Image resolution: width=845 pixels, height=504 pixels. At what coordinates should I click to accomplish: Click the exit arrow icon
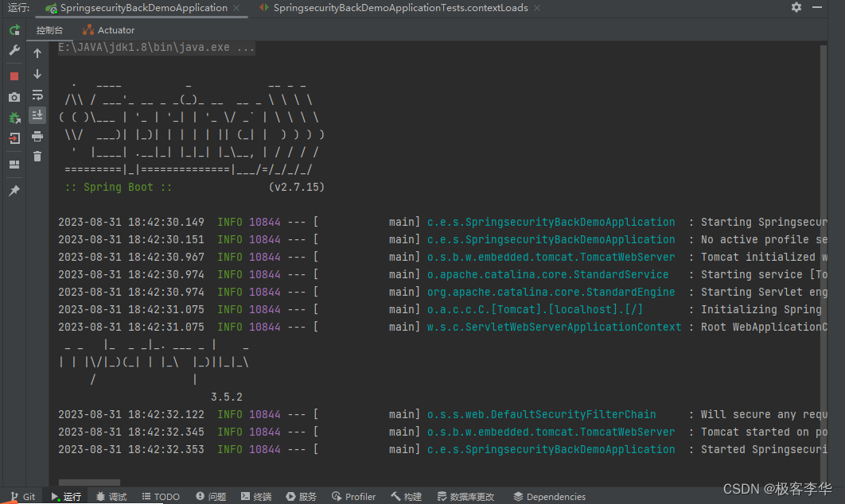pyautogui.click(x=14, y=138)
